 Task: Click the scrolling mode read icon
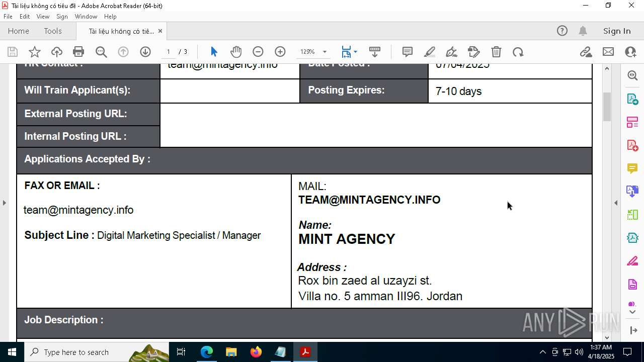375,52
